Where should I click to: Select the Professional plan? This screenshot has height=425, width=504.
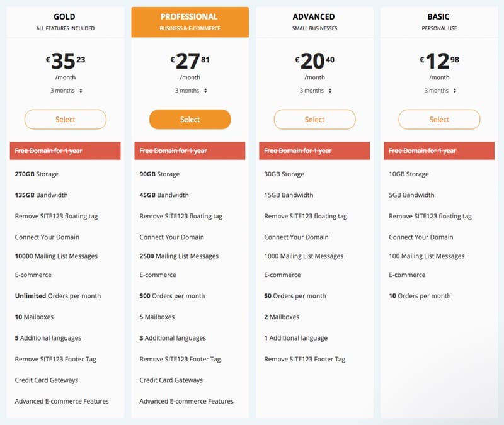(190, 119)
